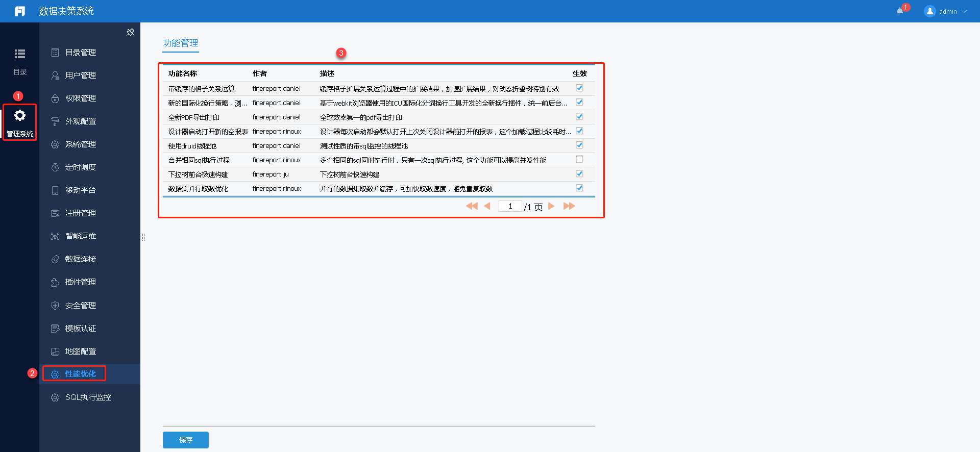The image size is (980, 452).
Task: Expand the admin account dropdown arrow
Action: (x=964, y=11)
